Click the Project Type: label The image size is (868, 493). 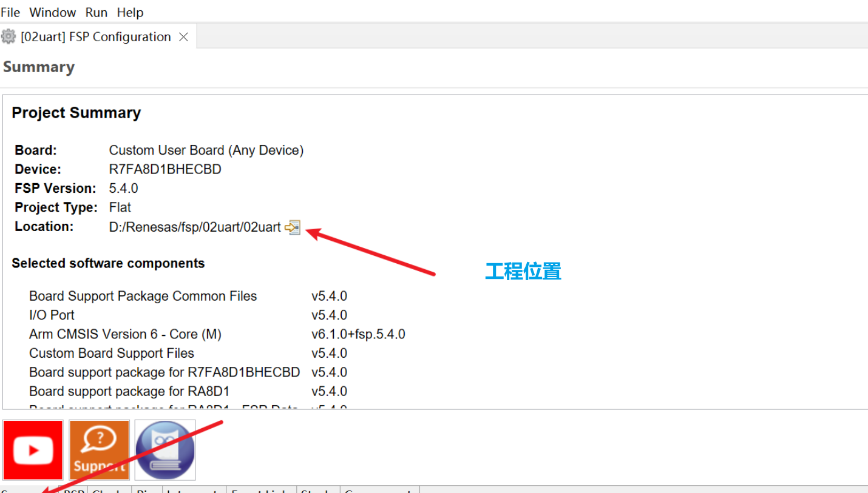[56, 207]
